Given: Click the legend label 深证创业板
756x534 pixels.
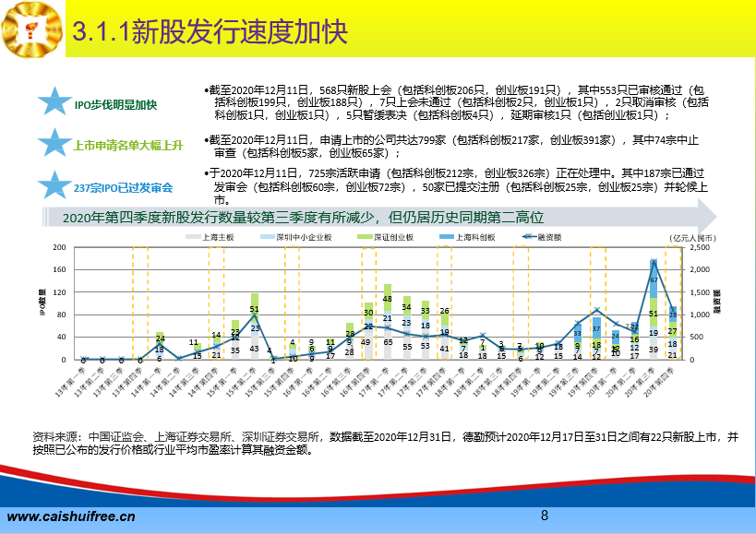Looking at the screenshot, I should pos(393,237).
